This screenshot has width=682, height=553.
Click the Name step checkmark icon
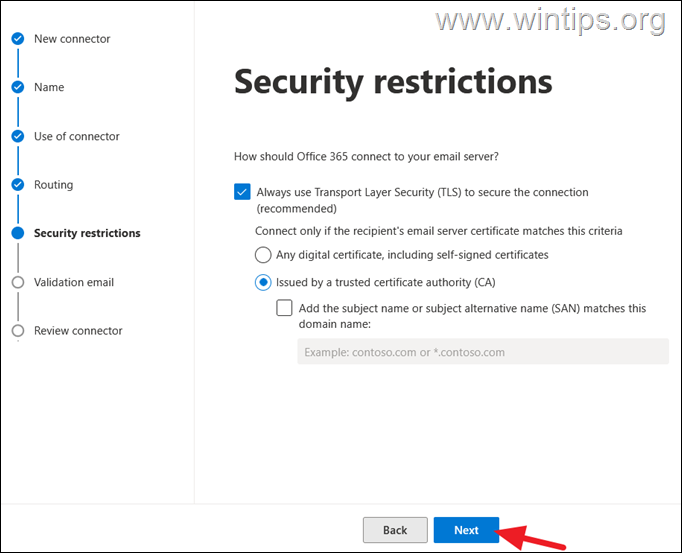[x=17, y=87]
